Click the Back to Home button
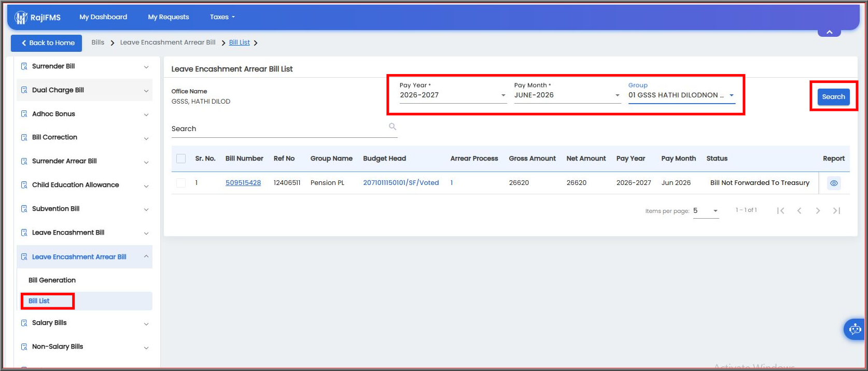Screen dimensions: 868x371 pos(46,43)
